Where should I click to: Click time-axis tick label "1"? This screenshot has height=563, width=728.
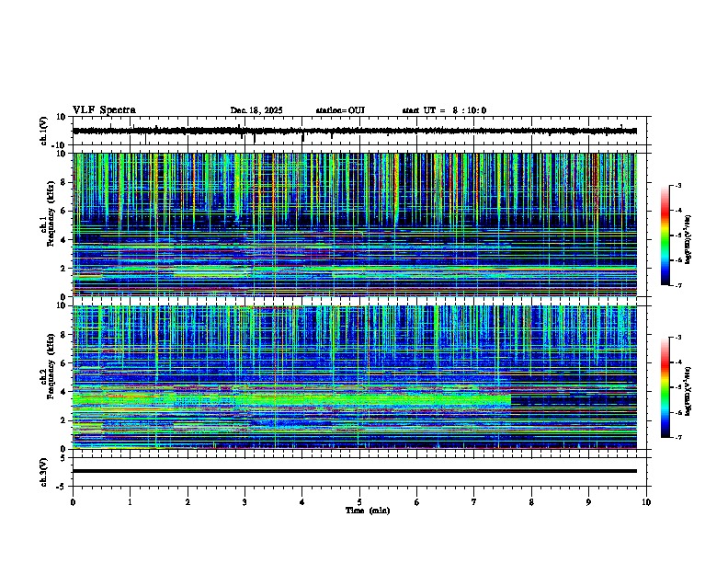click(130, 502)
